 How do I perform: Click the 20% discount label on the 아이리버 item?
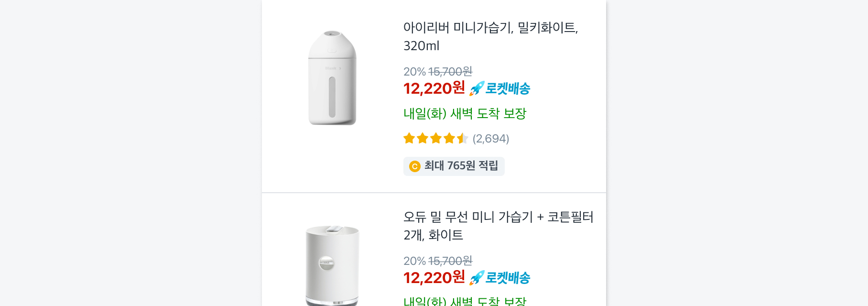click(414, 72)
